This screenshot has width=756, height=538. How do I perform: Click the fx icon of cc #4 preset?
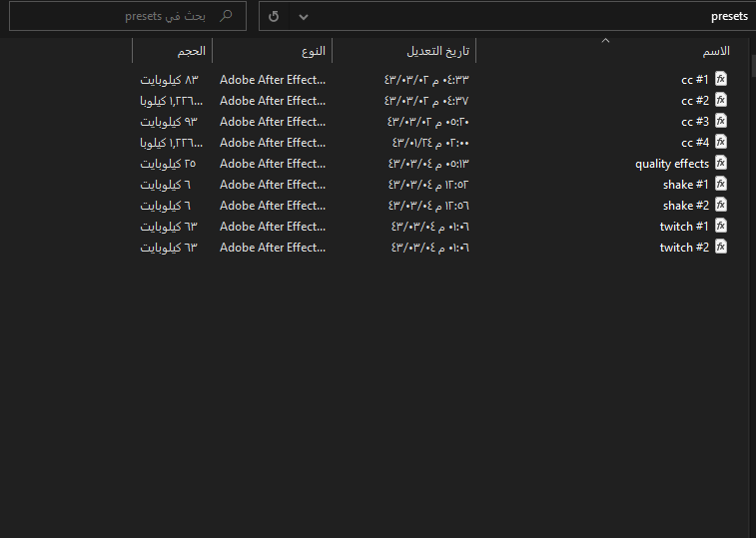tap(721, 142)
